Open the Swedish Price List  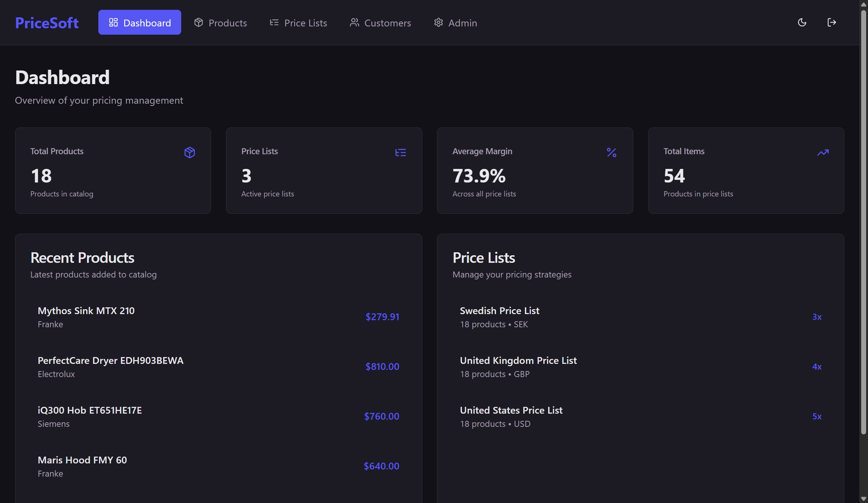point(500,311)
